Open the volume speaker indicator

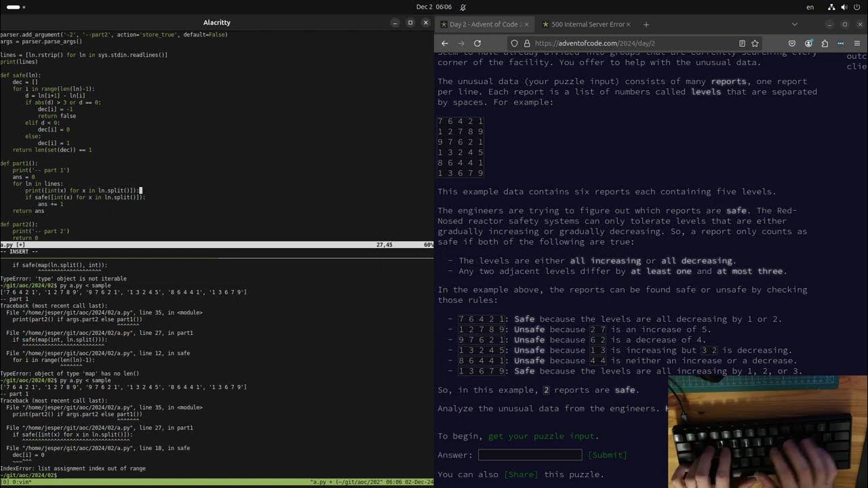844,7
